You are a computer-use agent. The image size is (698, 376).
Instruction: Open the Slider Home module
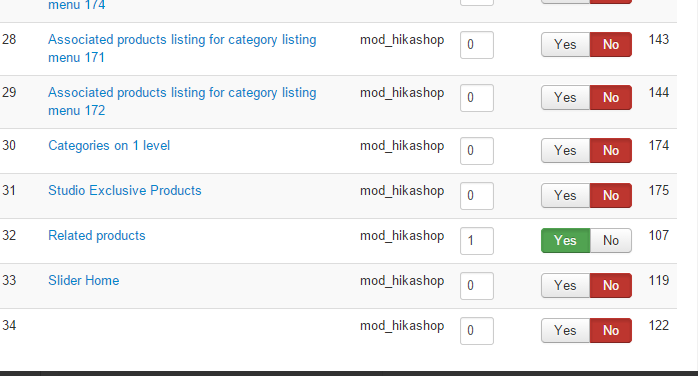[84, 280]
